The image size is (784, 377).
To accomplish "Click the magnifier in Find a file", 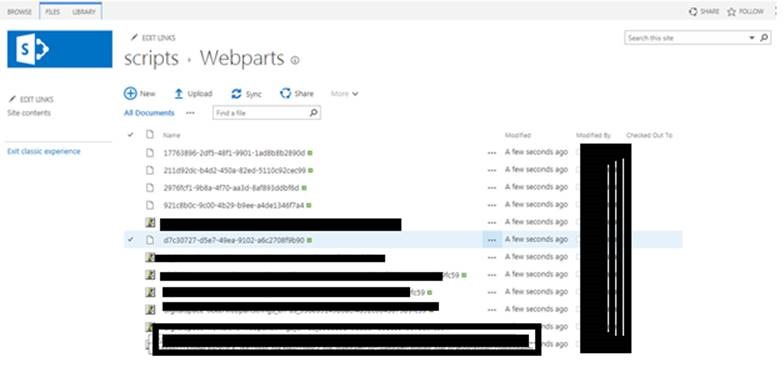I will click(314, 113).
